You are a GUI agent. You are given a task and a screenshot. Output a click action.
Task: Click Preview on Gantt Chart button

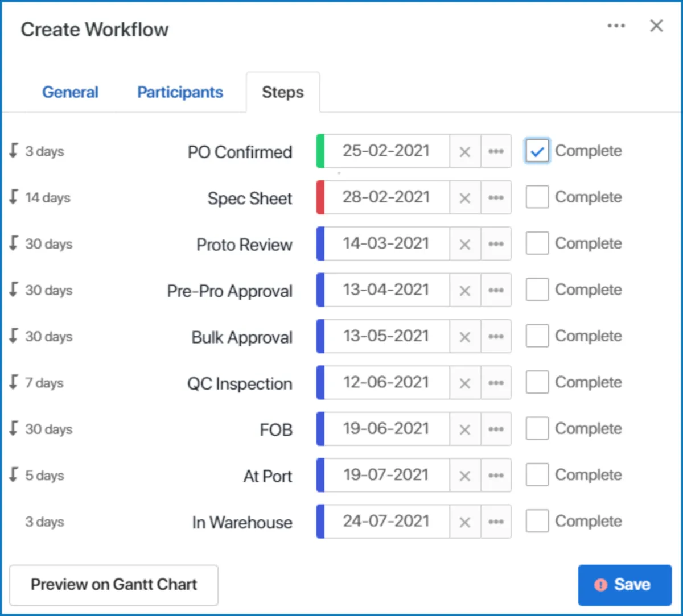pyautogui.click(x=114, y=585)
